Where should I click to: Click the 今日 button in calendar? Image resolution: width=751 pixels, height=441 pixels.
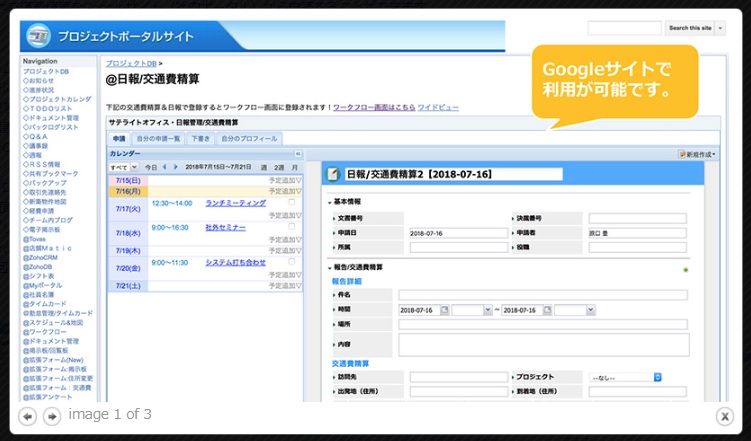(x=151, y=168)
